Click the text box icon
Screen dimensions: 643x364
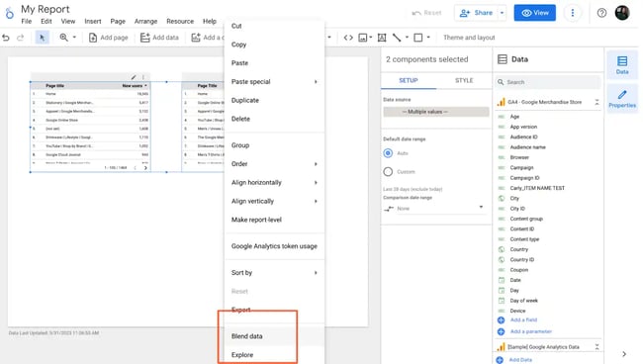382,38
